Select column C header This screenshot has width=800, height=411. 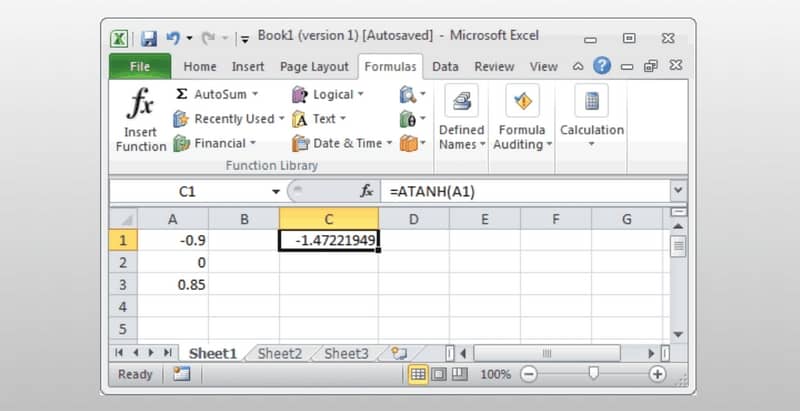pyautogui.click(x=329, y=219)
